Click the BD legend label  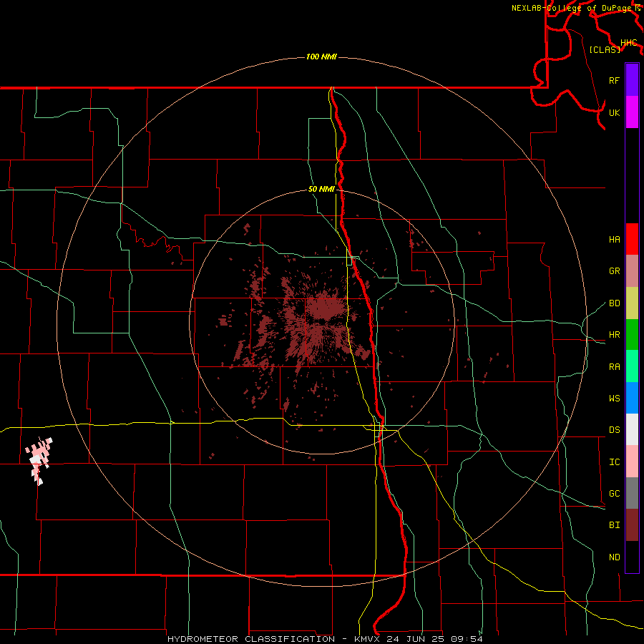(x=614, y=303)
